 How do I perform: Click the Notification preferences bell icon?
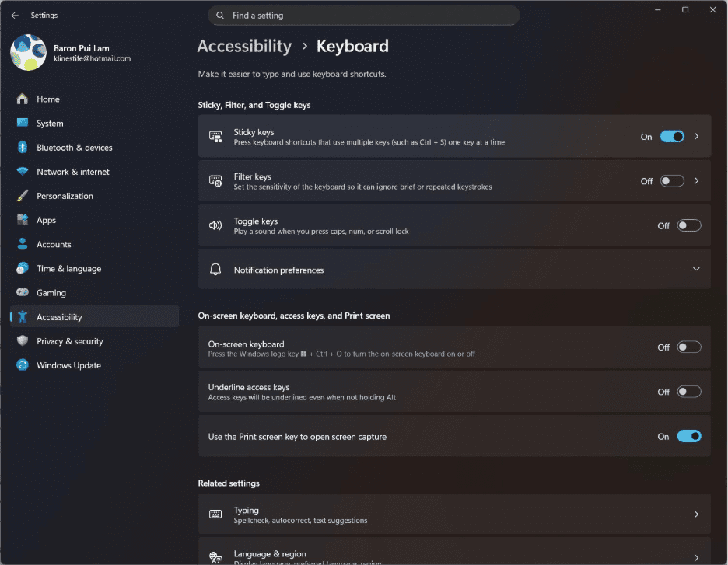click(215, 270)
